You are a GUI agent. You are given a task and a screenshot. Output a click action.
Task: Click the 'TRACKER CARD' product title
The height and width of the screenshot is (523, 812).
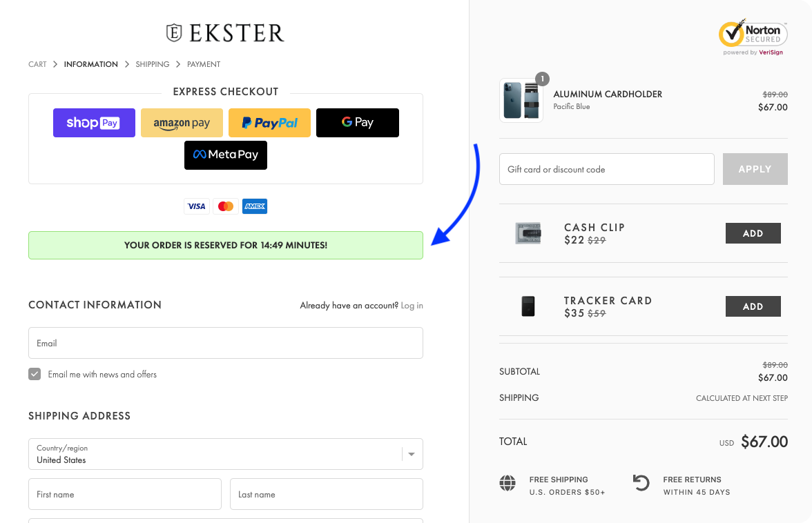click(608, 301)
